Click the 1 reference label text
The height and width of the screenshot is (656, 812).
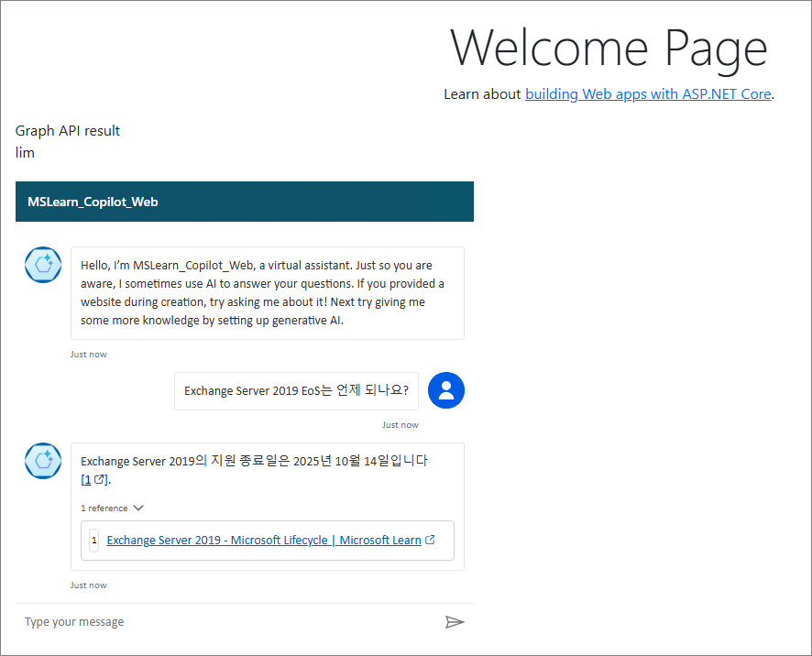[104, 508]
